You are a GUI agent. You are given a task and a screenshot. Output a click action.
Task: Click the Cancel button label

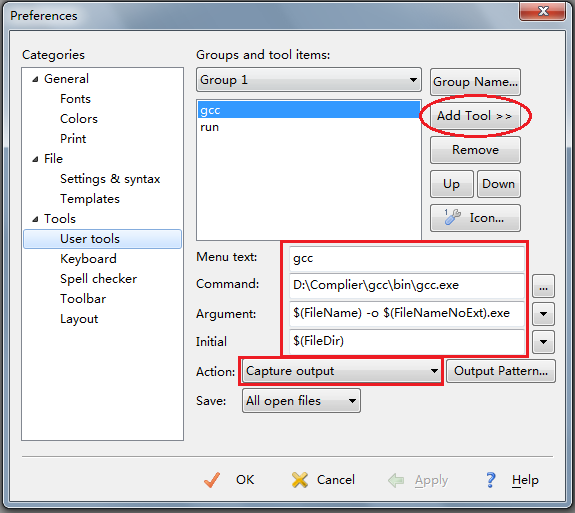pyautogui.click(x=336, y=480)
